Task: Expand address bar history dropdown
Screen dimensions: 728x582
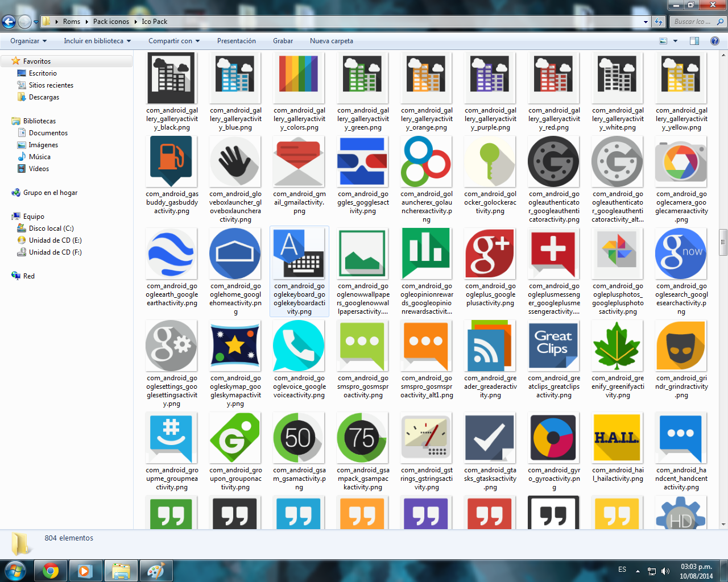Action: click(x=646, y=22)
